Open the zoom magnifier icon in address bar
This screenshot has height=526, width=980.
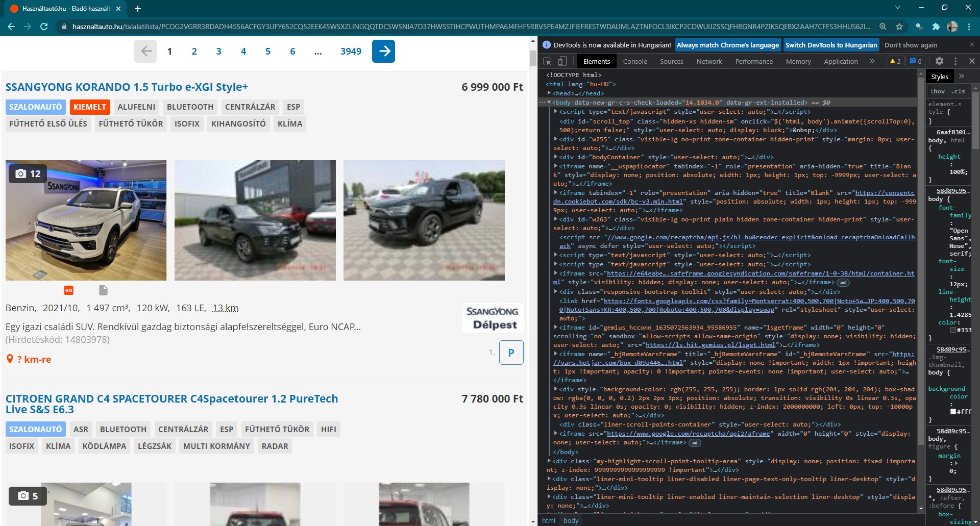pyautogui.click(x=883, y=27)
